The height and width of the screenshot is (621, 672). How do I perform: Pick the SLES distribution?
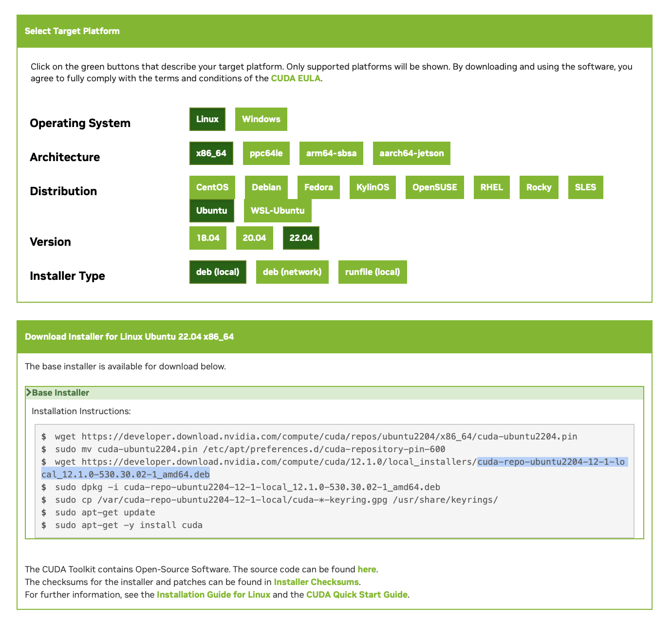click(x=586, y=187)
